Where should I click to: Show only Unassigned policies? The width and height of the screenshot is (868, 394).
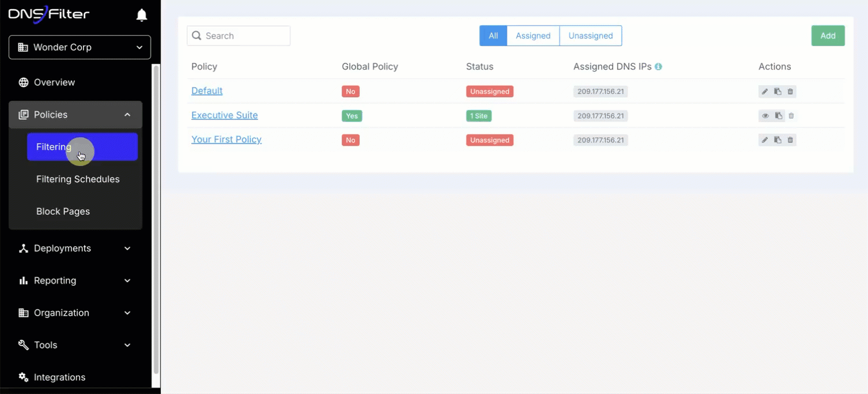click(590, 36)
